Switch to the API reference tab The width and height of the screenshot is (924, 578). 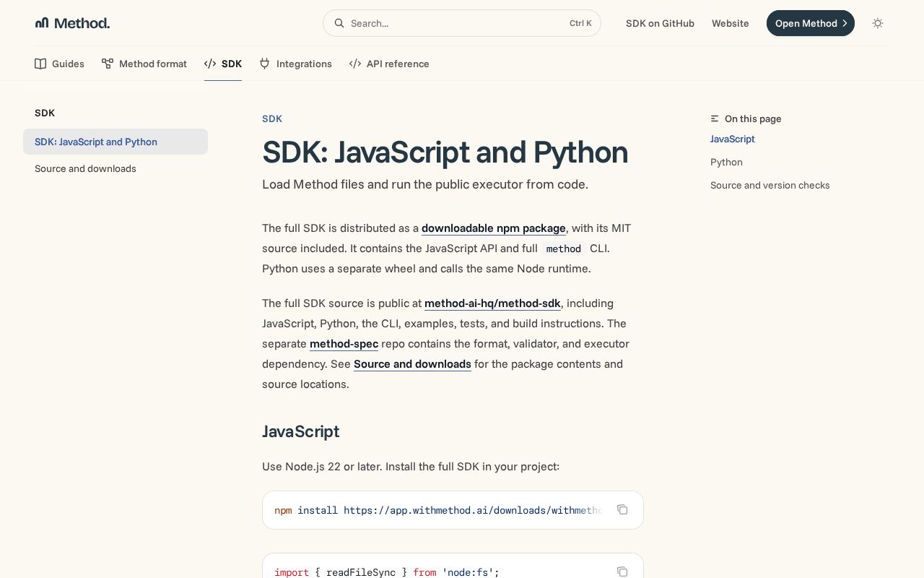(389, 64)
